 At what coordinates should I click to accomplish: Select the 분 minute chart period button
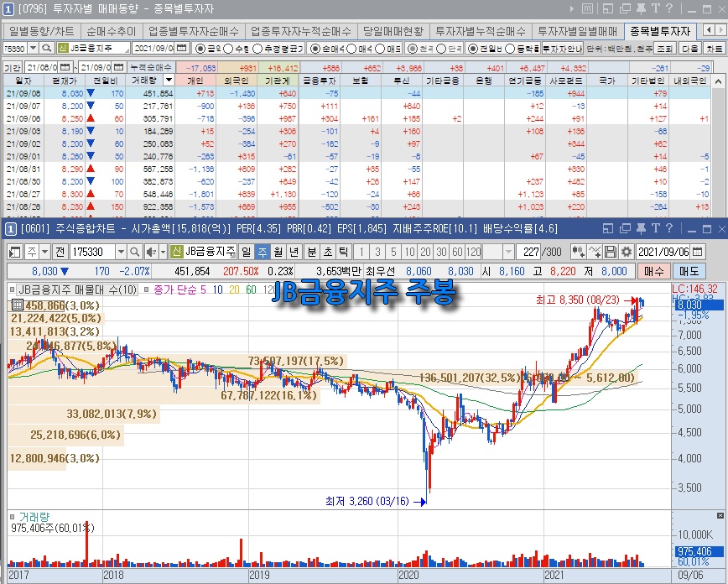click(312, 253)
